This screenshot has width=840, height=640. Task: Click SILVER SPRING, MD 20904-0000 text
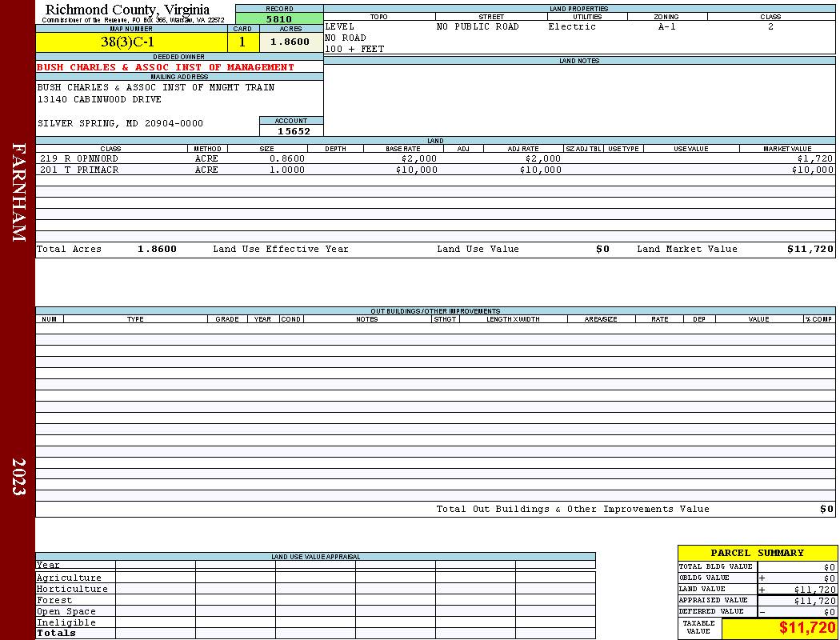point(120,124)
